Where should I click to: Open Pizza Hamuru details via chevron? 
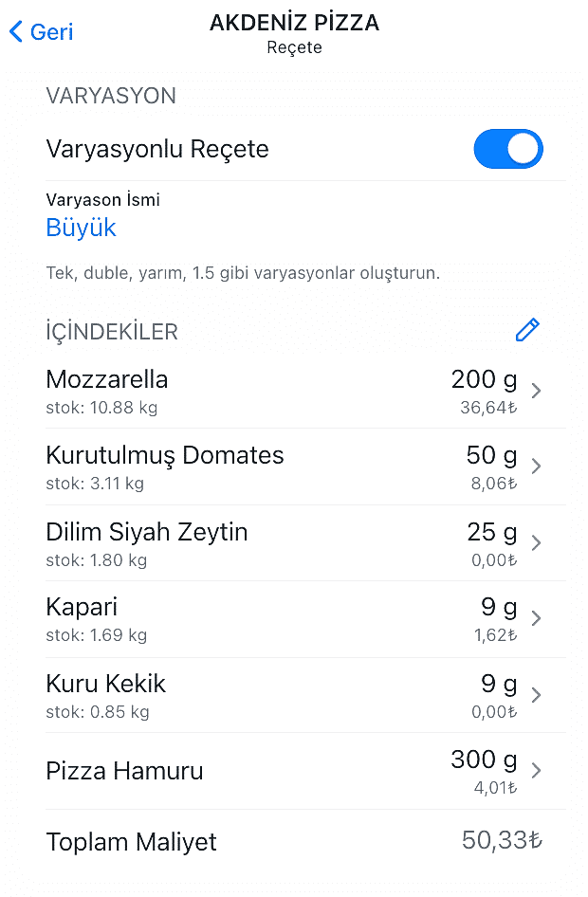pos(536,770)
